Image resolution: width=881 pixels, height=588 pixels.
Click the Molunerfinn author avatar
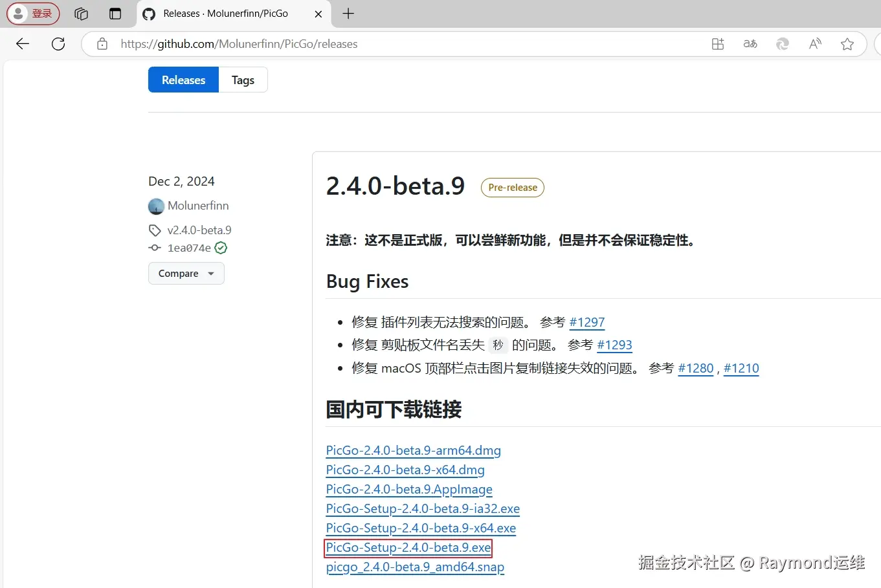coord(156,206)
